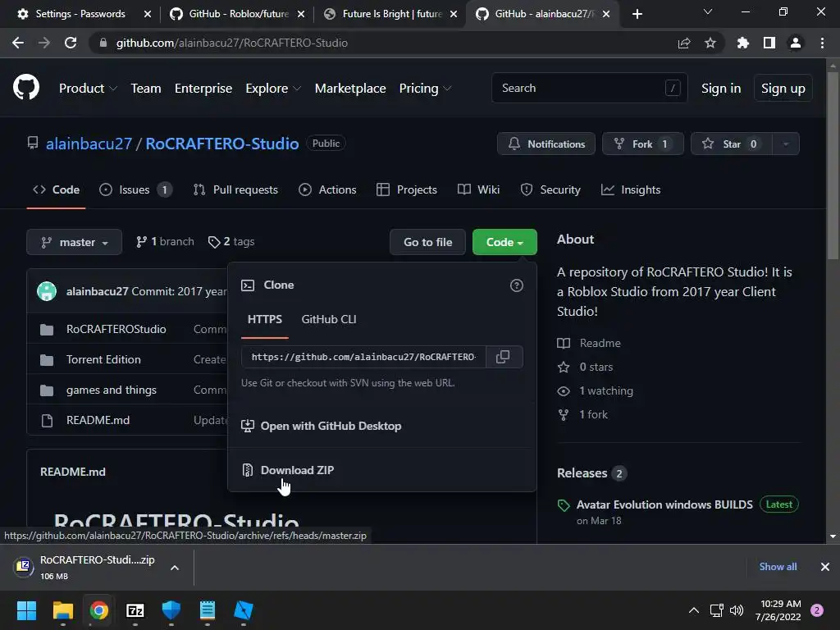840x630 pixels.
Task: Click the Go to file button
Action: 427,242
